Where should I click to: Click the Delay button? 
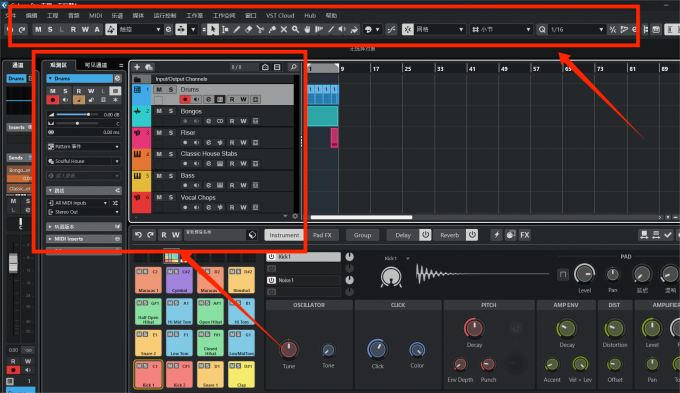click(403, 235)
